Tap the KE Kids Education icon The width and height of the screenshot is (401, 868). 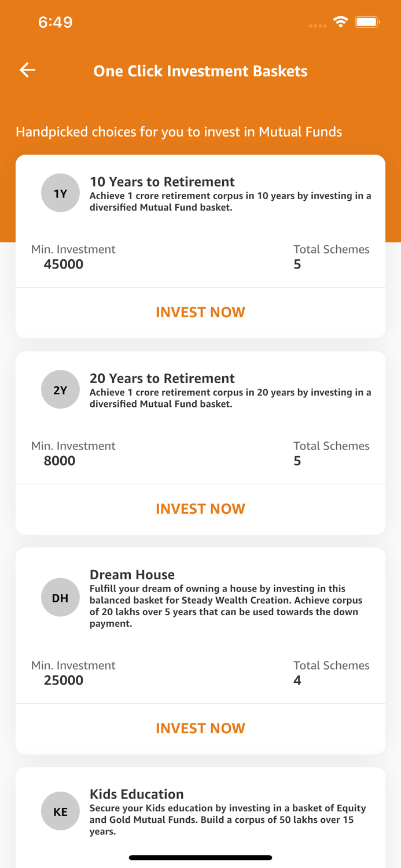60,811
